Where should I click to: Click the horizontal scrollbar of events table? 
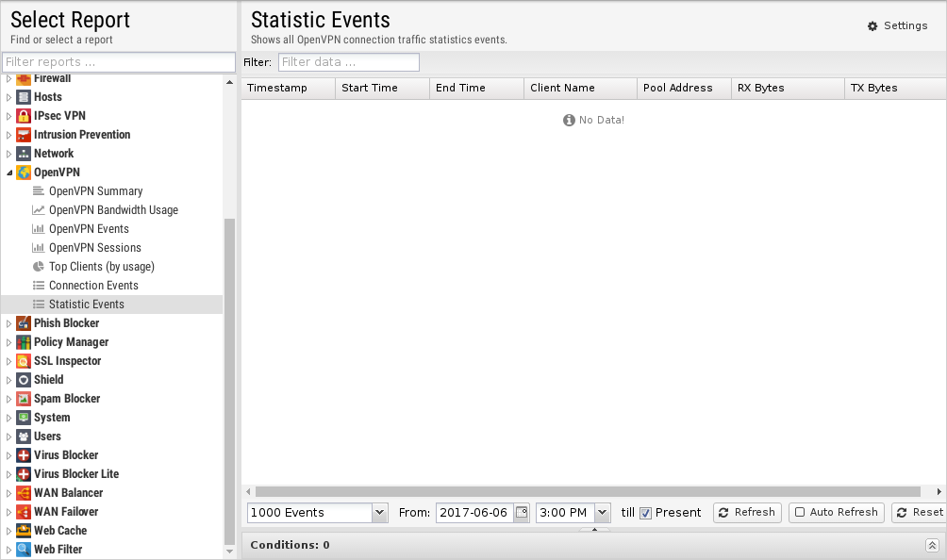[588, 492]
